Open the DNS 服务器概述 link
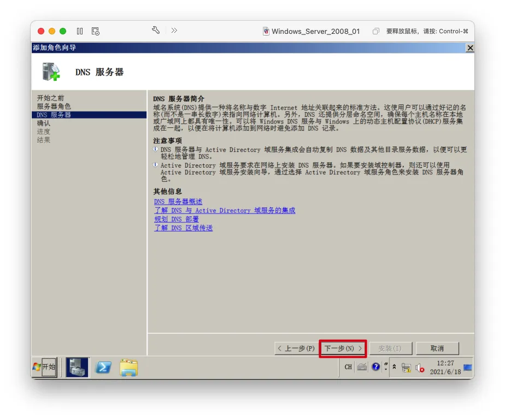The height and width of the screenshot is (420, 505). 178,202
